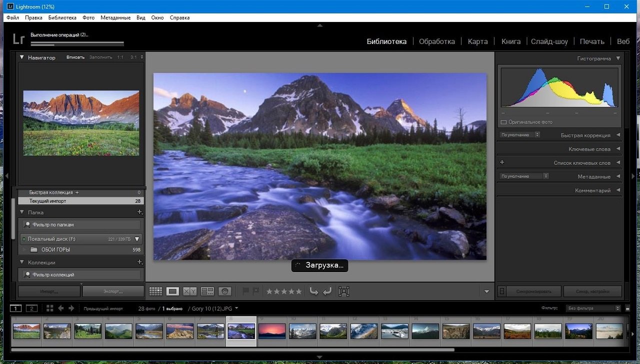Click the add folder plus icon

point(139,212)
